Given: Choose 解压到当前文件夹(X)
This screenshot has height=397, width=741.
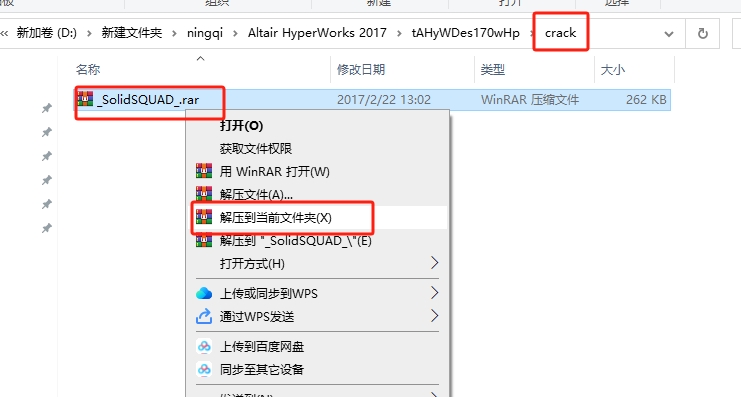Looking at the screenshot, I should coord(317,217).
